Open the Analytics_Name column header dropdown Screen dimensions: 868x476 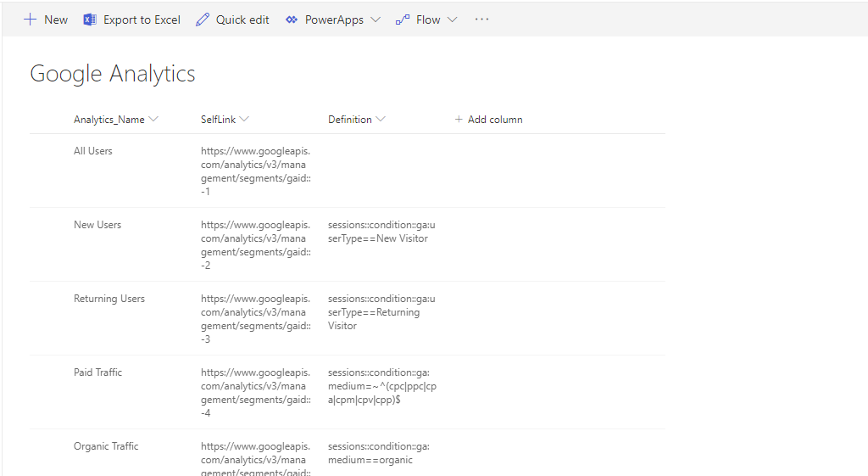click(153, 120)
